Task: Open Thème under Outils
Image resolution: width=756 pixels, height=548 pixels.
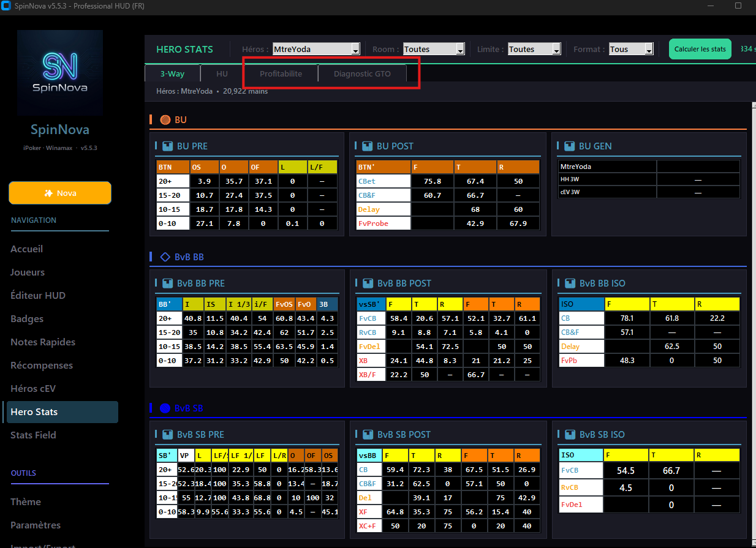Action: tap(26, 502)
